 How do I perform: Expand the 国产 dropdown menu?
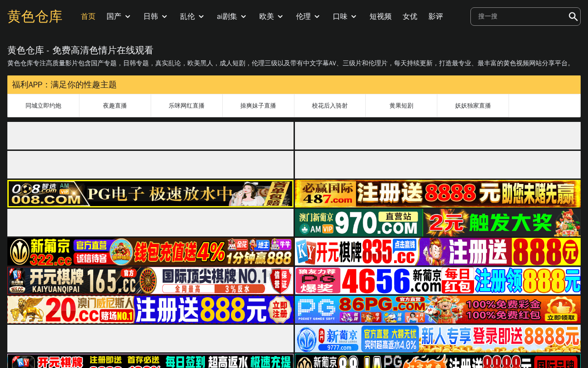[x=119, y=17]
